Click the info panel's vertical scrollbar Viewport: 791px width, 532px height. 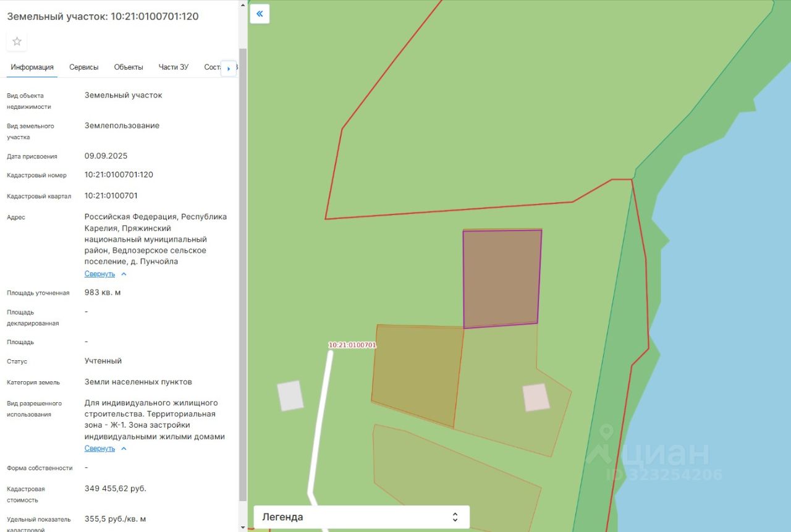[x=243, y=274]
